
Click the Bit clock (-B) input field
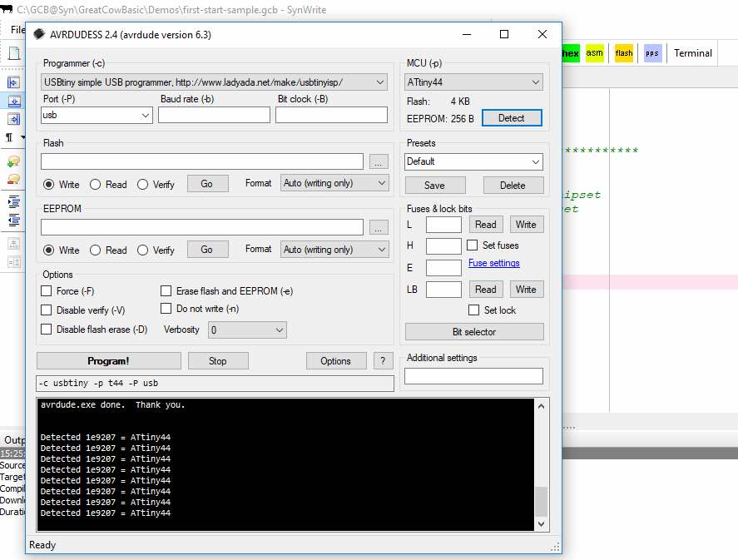pos(331,115)
